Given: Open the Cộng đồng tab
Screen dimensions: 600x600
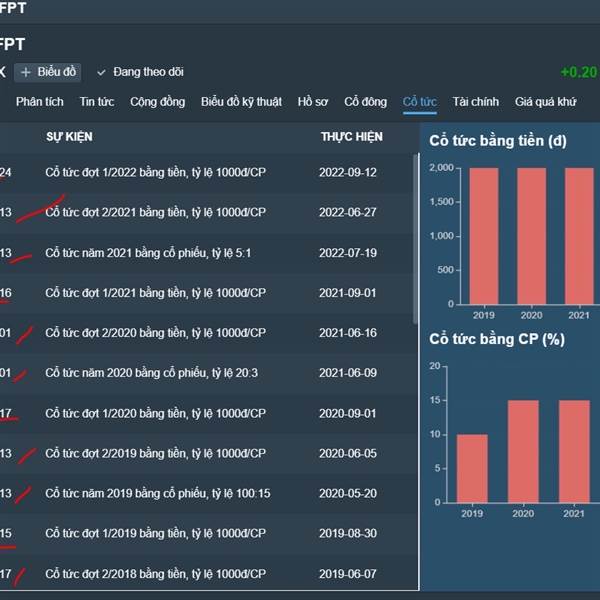Looking at the screenshot, I should pyautogui.click(x=157, y=102).
